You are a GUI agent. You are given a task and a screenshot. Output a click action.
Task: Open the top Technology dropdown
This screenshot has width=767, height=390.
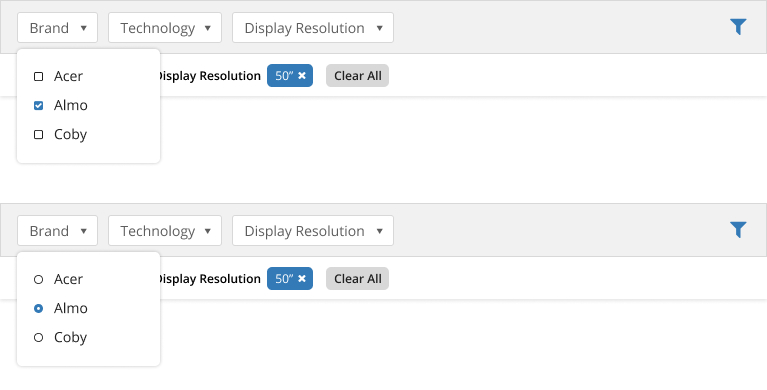[165, 27]
